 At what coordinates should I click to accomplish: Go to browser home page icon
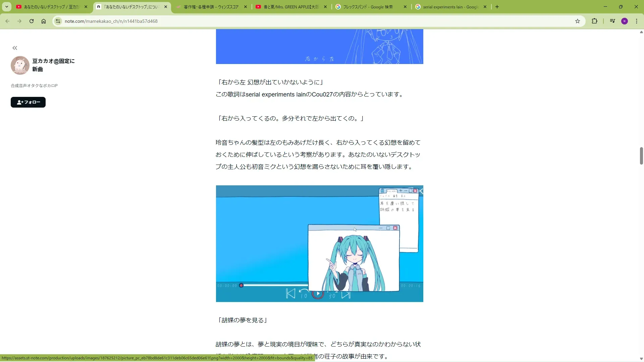(44, 21)
